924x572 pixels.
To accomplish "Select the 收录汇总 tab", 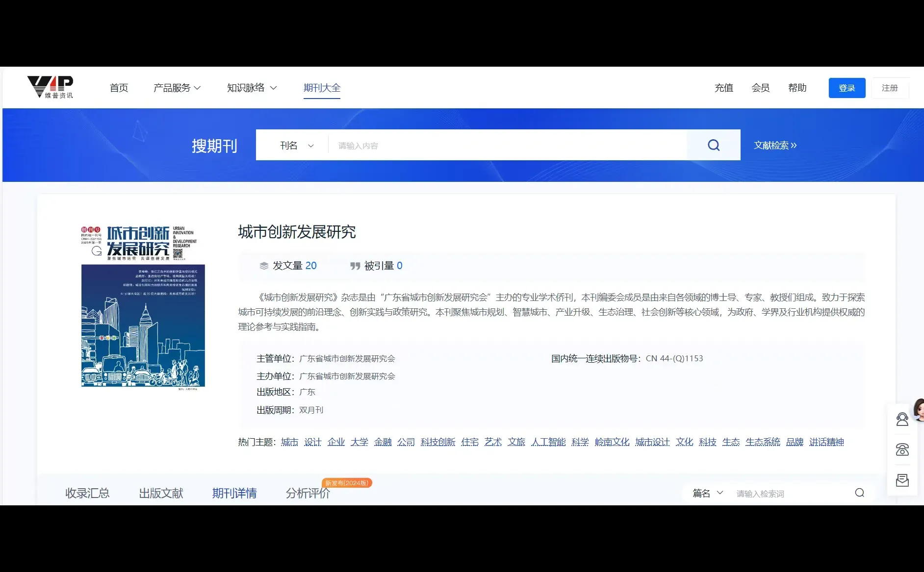I will point(87,493).
